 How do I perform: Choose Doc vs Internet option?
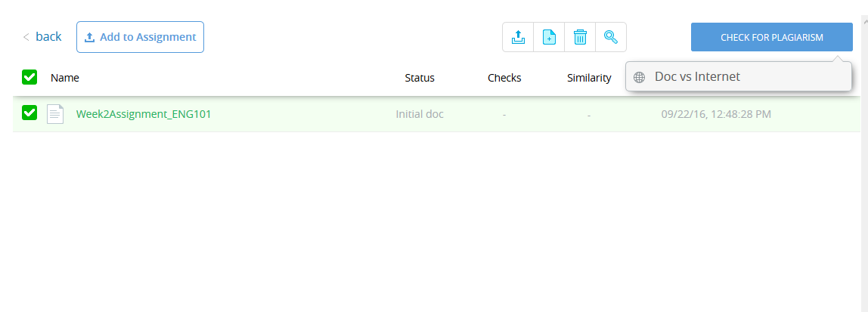pos(739,76)
